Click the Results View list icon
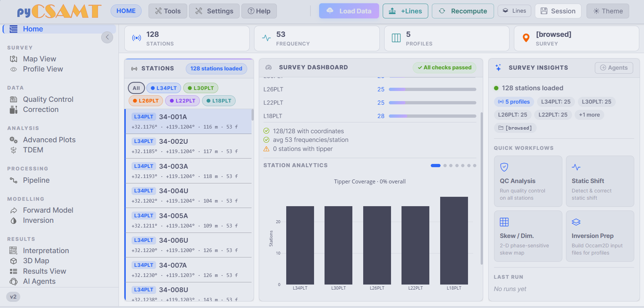Screen dimensions: 644x308 coord(13,271)
